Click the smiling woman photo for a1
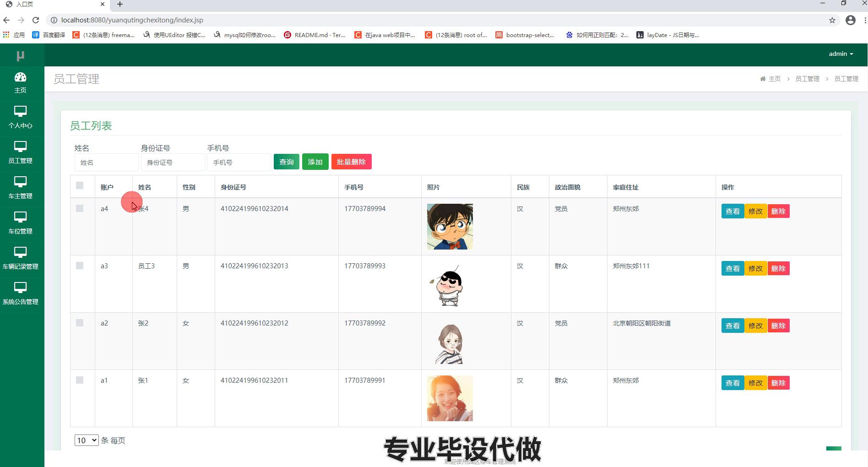Image resolution: width=868 pixels, height=467 pixels. (x=450, y=398)
